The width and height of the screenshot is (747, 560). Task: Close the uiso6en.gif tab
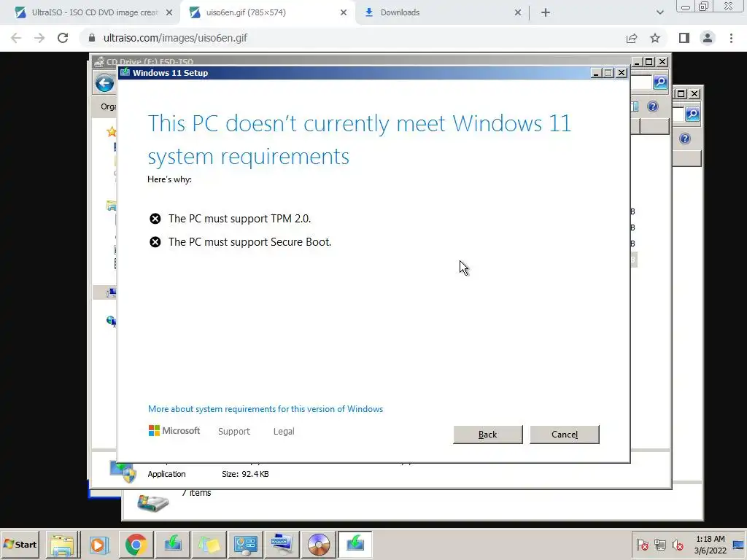coord(344,12)
